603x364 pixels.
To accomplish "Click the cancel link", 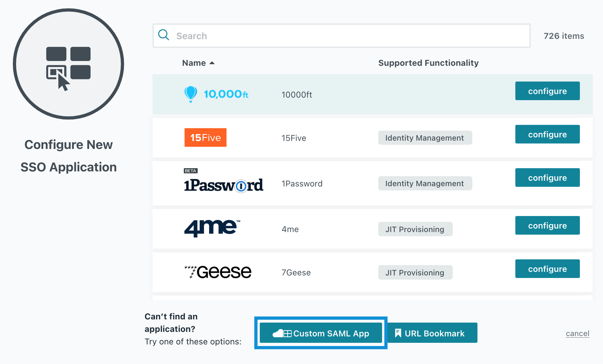I will click(x=577, y=334).
